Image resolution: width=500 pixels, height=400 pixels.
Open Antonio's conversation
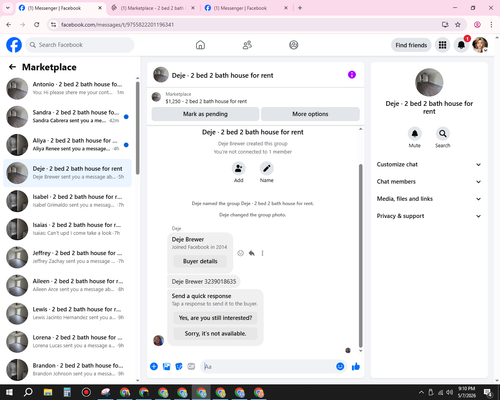pos(67,89)
